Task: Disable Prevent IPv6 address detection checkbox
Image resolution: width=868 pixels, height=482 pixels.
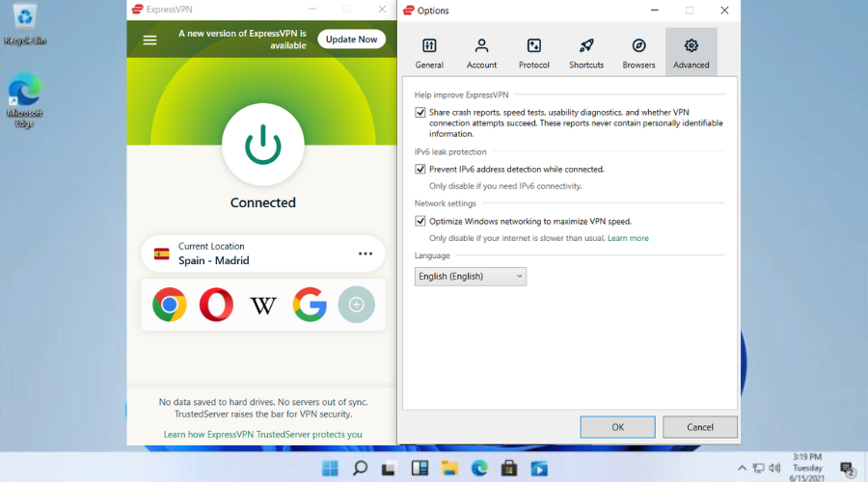Action: pos(420,169)
